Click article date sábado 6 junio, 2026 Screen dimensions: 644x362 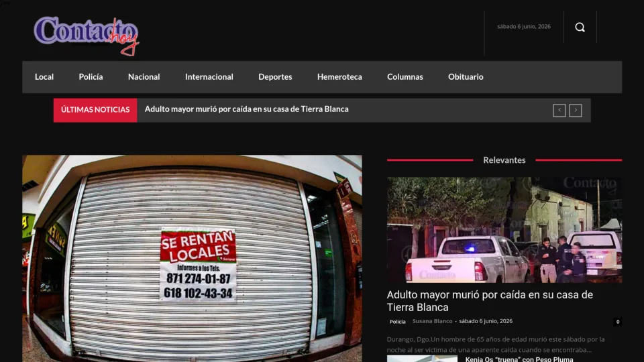click(486, 321)
